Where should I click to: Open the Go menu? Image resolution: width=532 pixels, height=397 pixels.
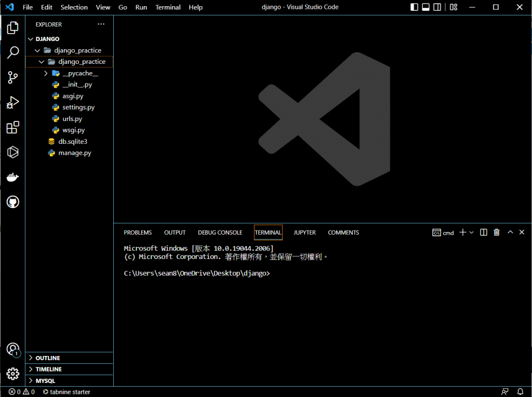click(123, 7)
